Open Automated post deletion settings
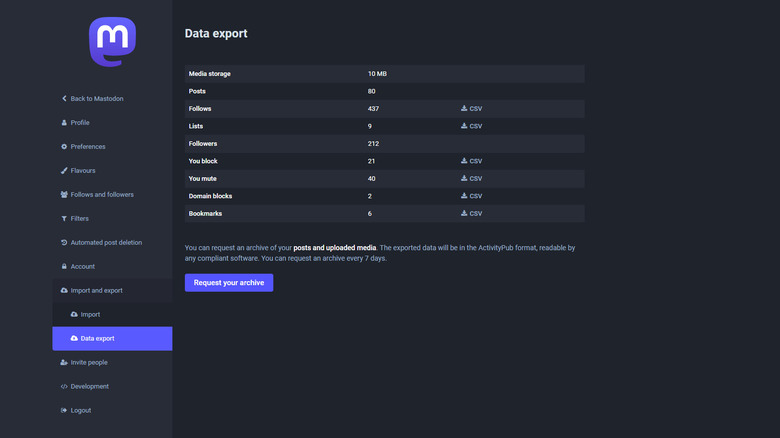Image resolution: width=780 pixels, height=438 pixels. coord(112,242)
